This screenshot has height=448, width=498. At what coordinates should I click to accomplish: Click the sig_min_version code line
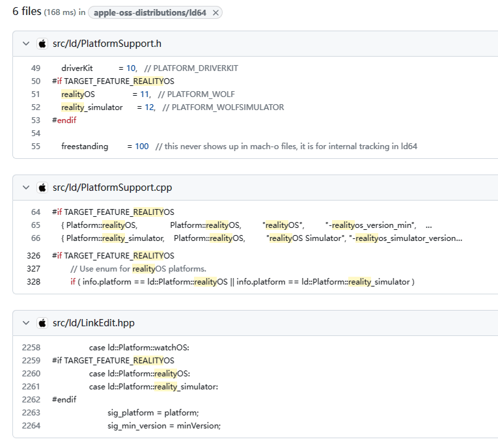coord(164,426)
